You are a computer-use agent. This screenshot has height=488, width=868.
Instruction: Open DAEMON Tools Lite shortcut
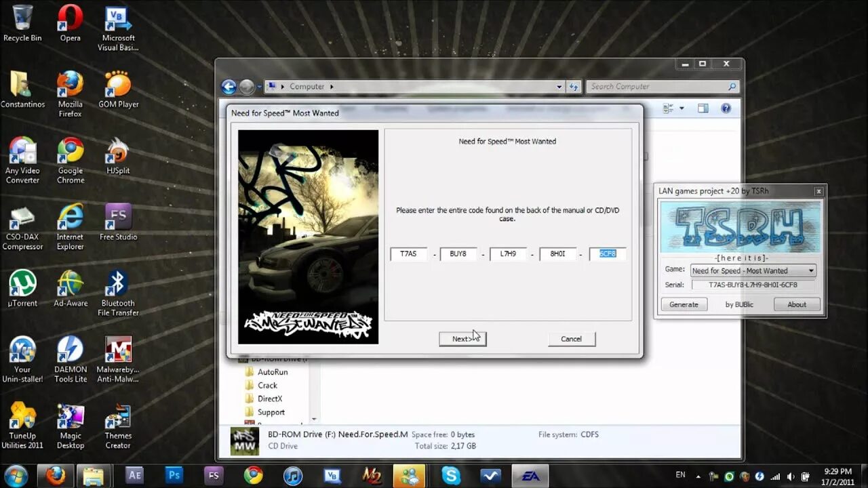click(71, 360)
